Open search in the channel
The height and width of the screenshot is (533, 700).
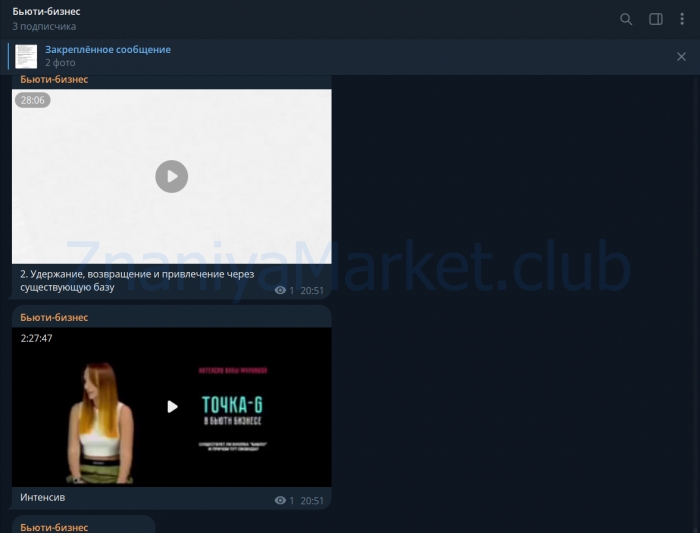pos(626,19)
